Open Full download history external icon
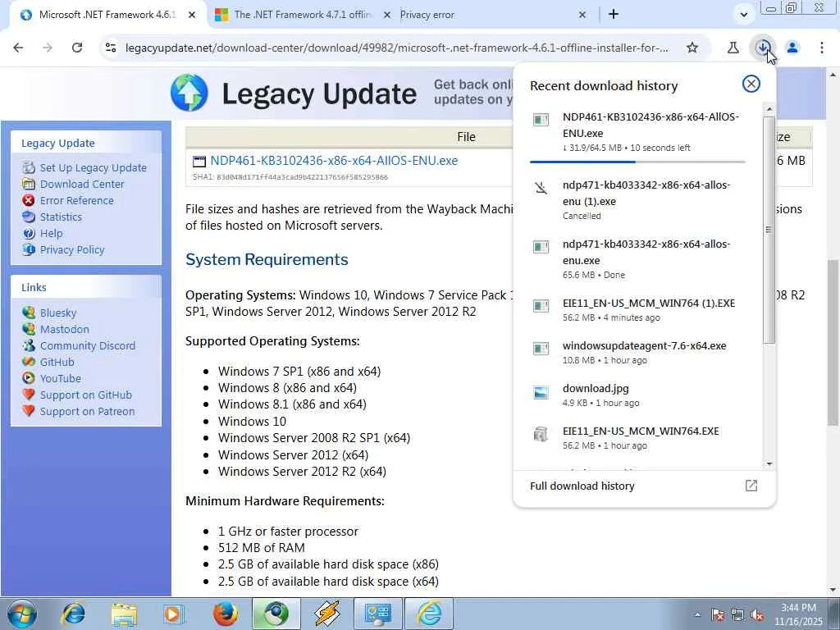 [751, 486]
